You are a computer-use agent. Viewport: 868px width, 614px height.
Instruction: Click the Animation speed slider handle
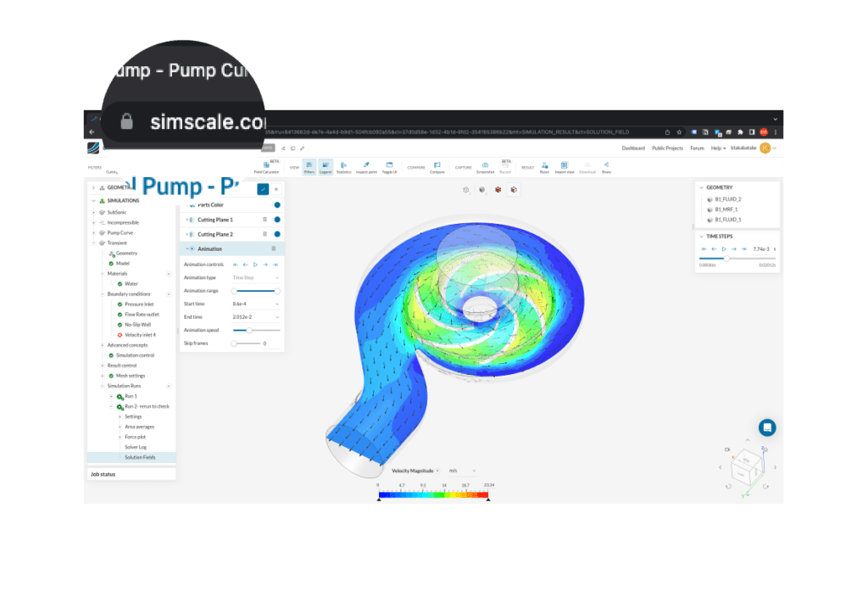(249, 330)
